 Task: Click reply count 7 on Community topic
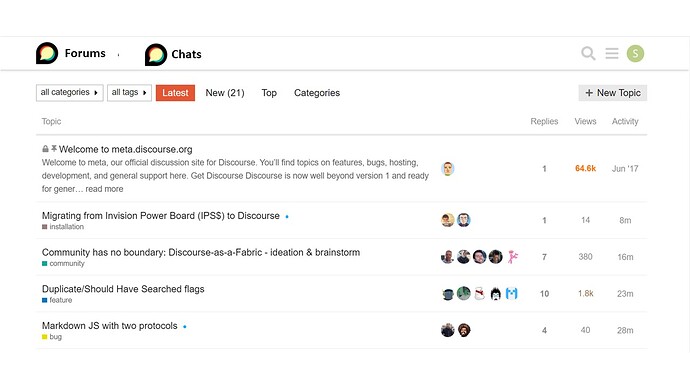click(x=544, y=257)
